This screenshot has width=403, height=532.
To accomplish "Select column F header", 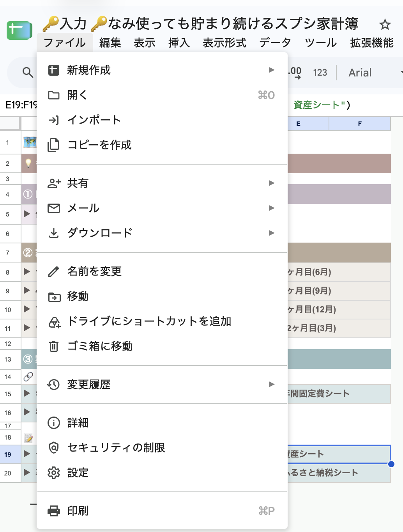I will click(360, 124).
